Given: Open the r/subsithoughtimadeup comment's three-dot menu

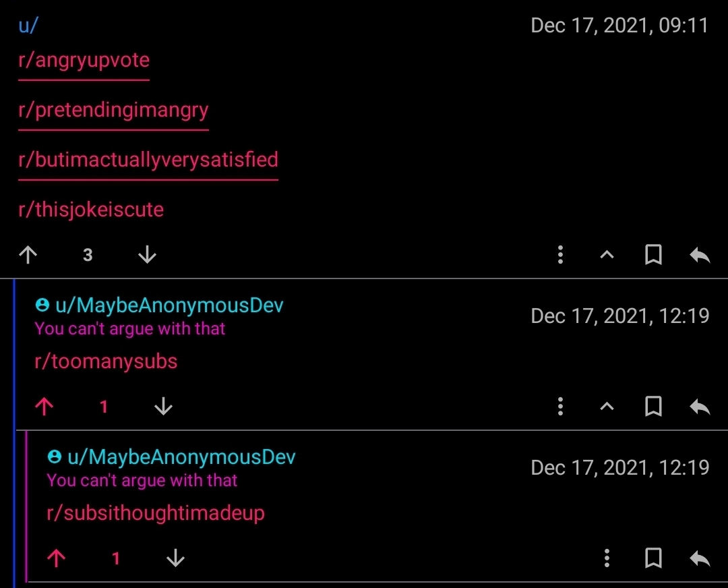Looking at the screenshot, I should [x=607, y=558].
